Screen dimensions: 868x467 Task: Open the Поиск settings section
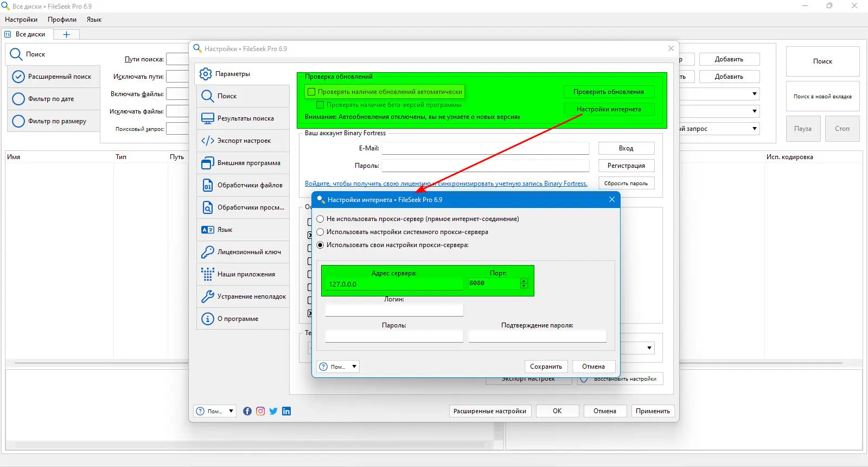tap(243, 96)
